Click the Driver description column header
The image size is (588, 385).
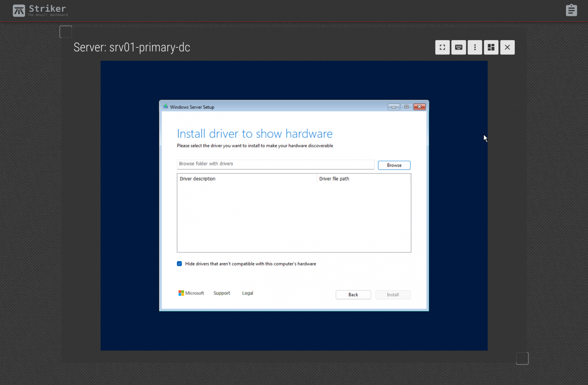tap(197, 179)
